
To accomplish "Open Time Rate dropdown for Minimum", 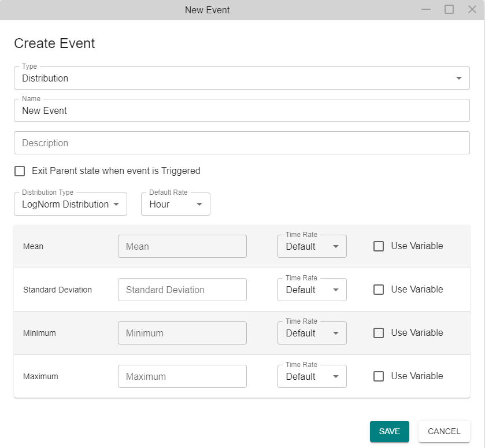I will click(312, 333).
